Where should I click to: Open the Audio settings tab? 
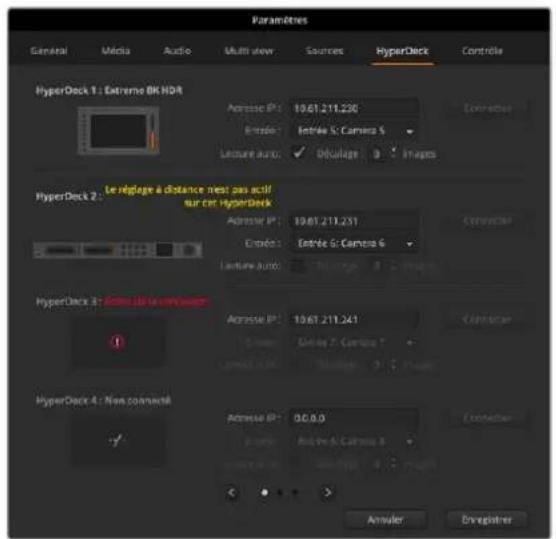click(x=177, y=51)
